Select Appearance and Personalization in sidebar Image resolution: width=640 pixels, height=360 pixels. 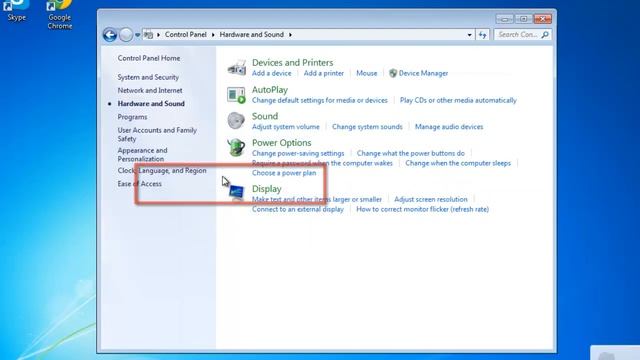[x=142, y=155]
